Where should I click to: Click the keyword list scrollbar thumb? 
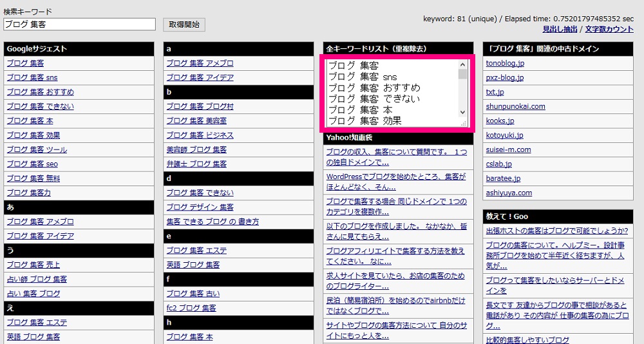(462, 74)
